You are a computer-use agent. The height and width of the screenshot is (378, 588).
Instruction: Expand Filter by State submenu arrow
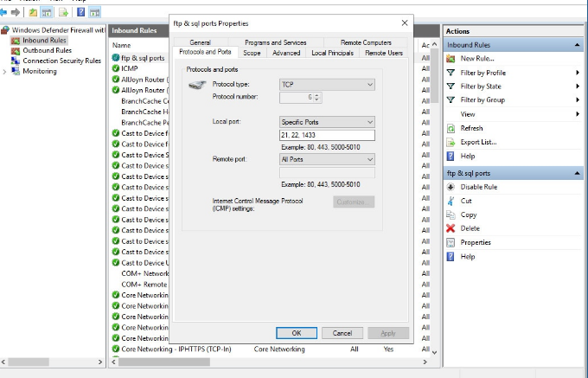(x=578, y=86)
